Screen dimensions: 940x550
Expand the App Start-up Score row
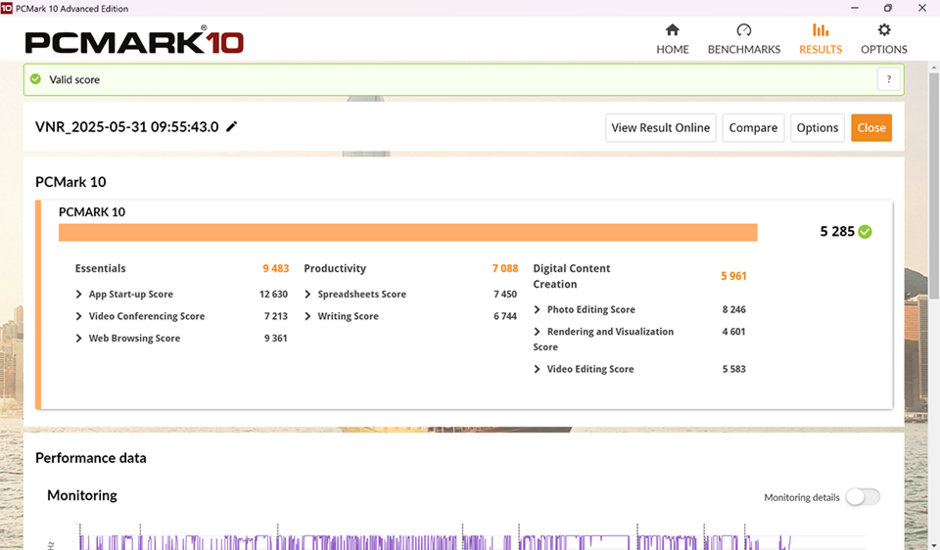tap(79, 295)
